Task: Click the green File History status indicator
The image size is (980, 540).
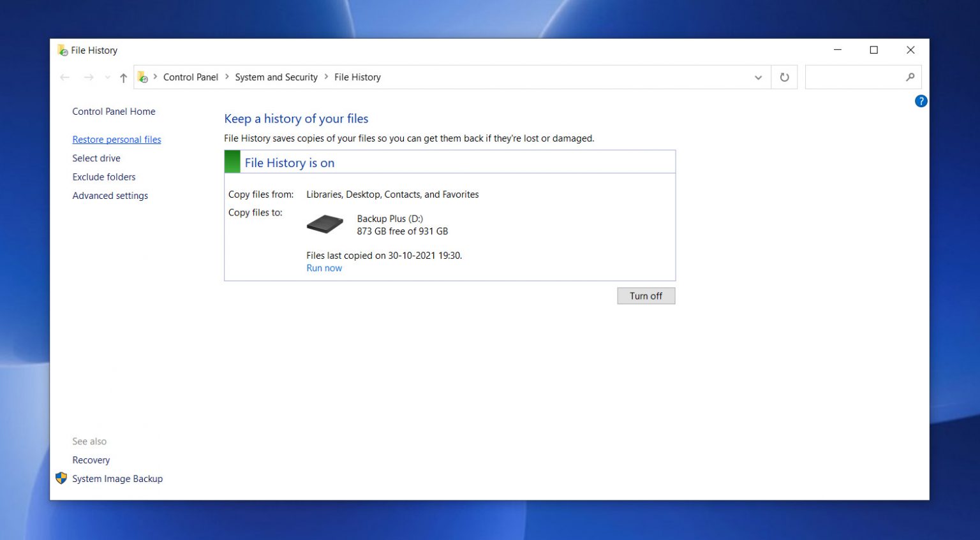Action: pos(232,162)
